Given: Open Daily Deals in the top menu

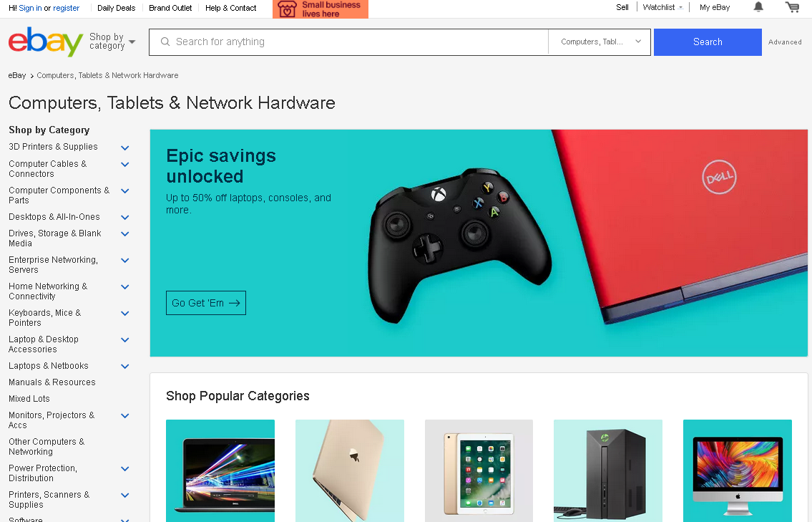Looking at the screenshot, I should (x=116, y=8).
